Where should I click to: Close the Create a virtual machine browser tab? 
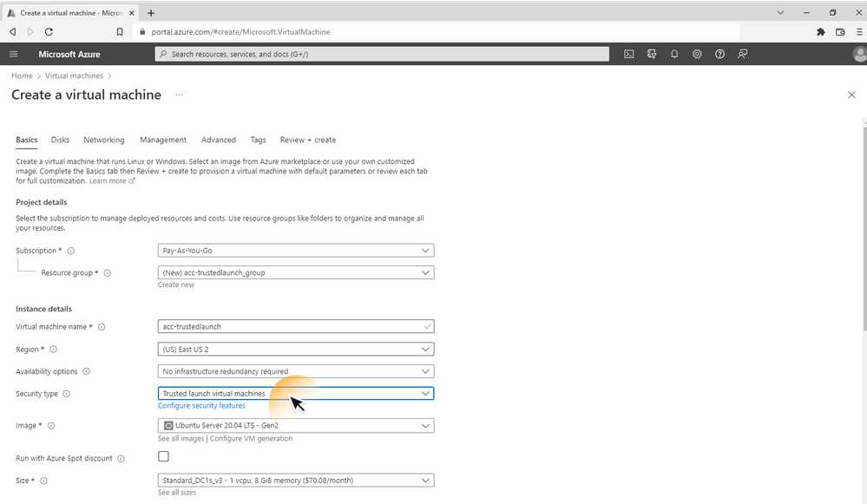131,13
